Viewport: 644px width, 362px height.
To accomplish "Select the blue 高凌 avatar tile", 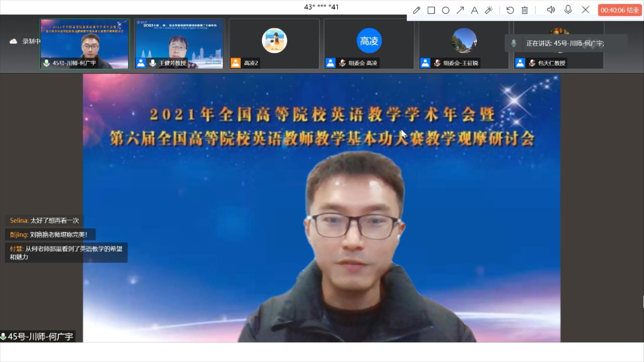I will tap(369, 44).
